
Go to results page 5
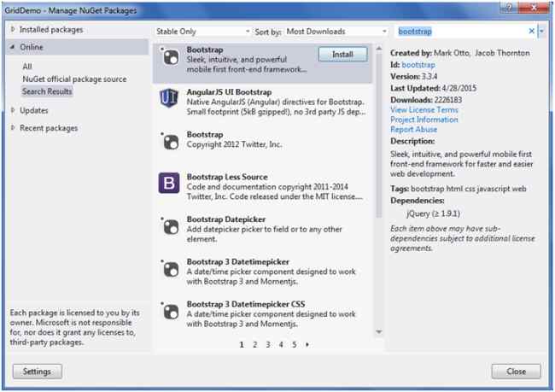pos(294,344)
